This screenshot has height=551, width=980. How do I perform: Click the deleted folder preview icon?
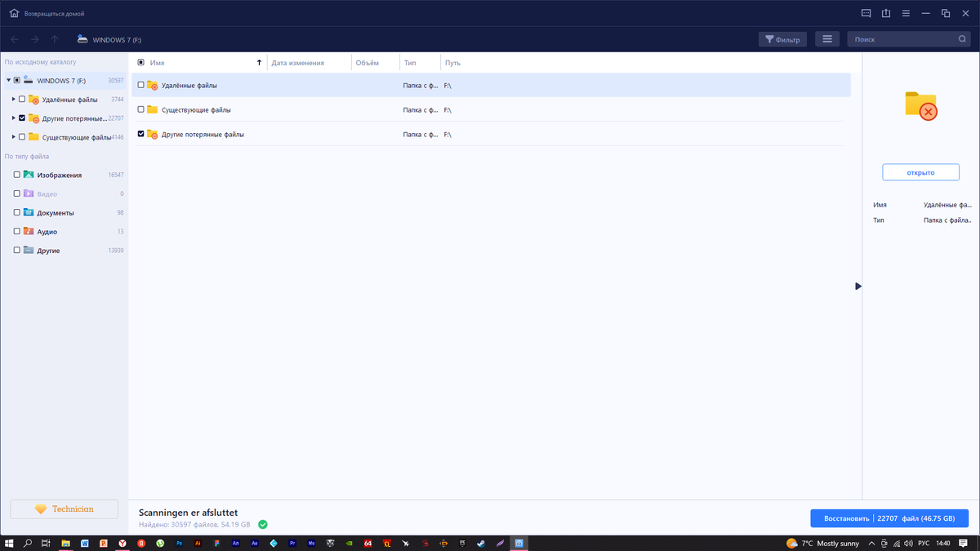(x=920, y=106)
